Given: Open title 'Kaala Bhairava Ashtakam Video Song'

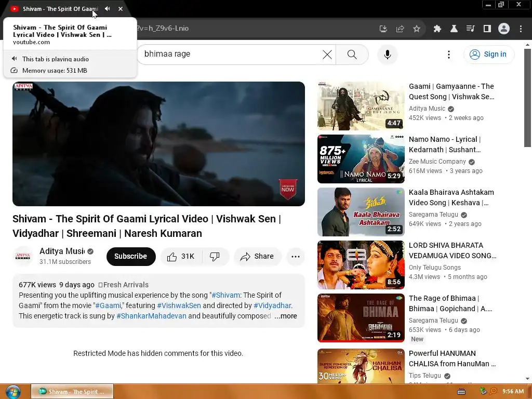Looking at the screenshot, I should click(x=451, y=197).
